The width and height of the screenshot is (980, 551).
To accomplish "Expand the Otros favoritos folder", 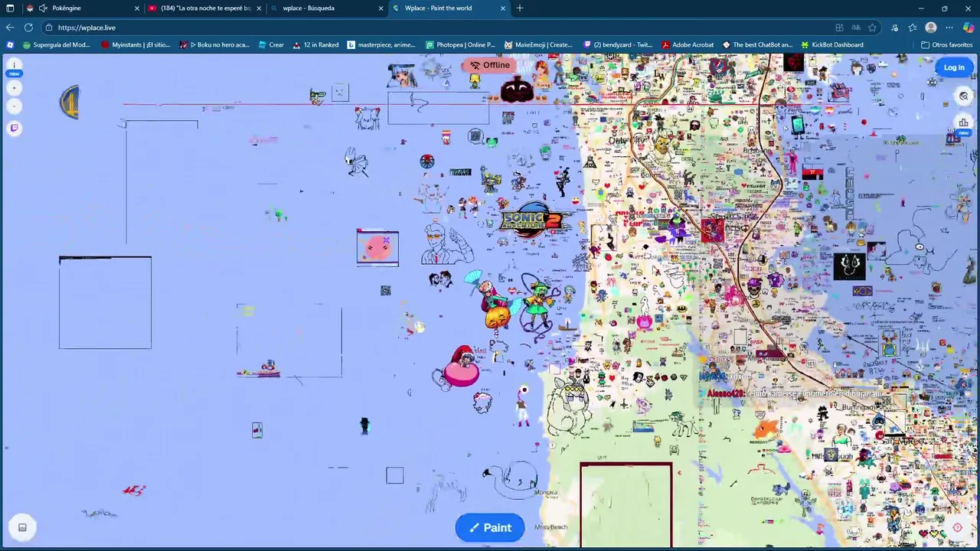I will click(946, 44).
